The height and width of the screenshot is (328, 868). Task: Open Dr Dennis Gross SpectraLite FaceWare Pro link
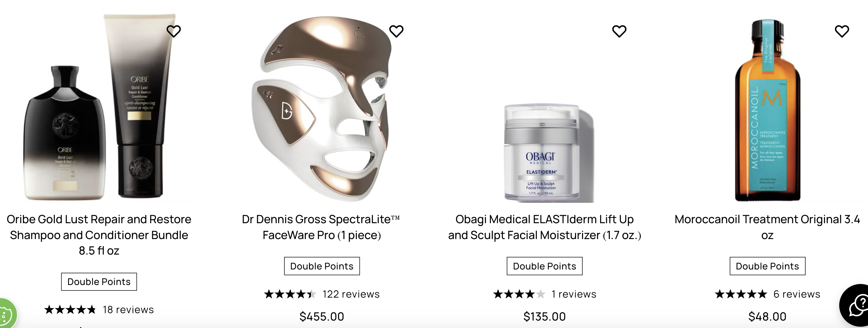(321, 227)
